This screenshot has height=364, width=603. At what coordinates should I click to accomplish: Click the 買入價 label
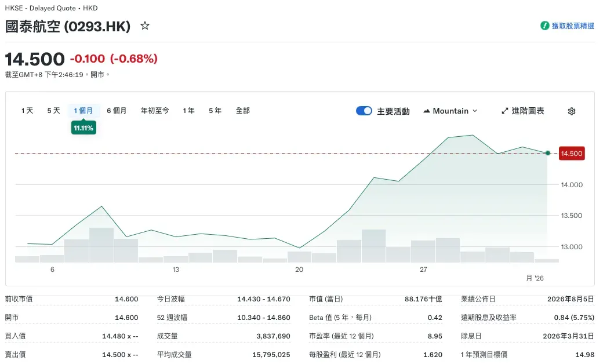pyautogui.click(x=15, y=336)
